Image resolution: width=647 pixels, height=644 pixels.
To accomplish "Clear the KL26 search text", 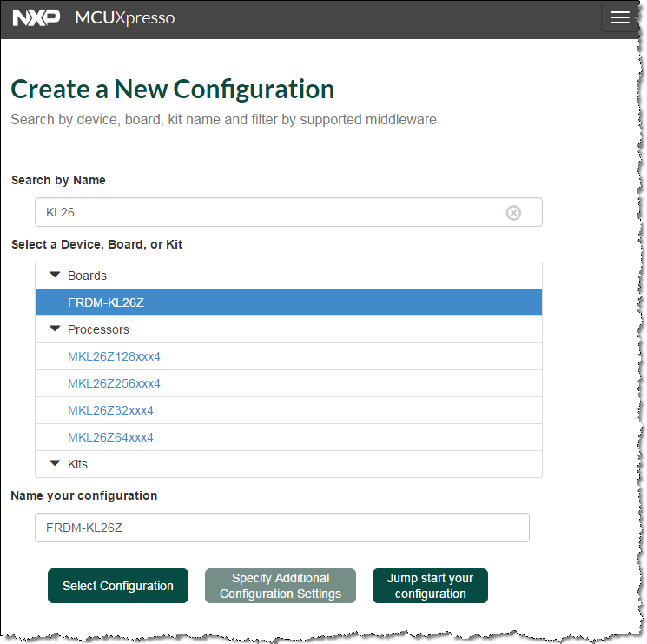I will [x=513, y=213].
